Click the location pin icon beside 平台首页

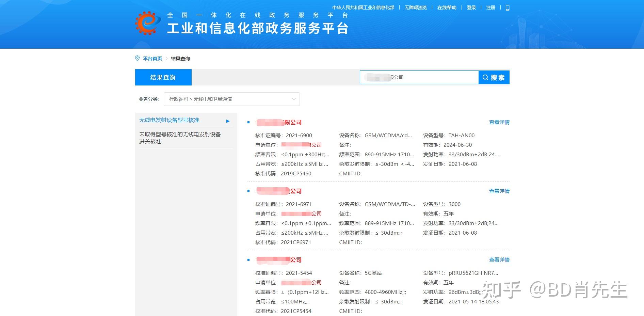pyautogui.click(x=137, y=58)
